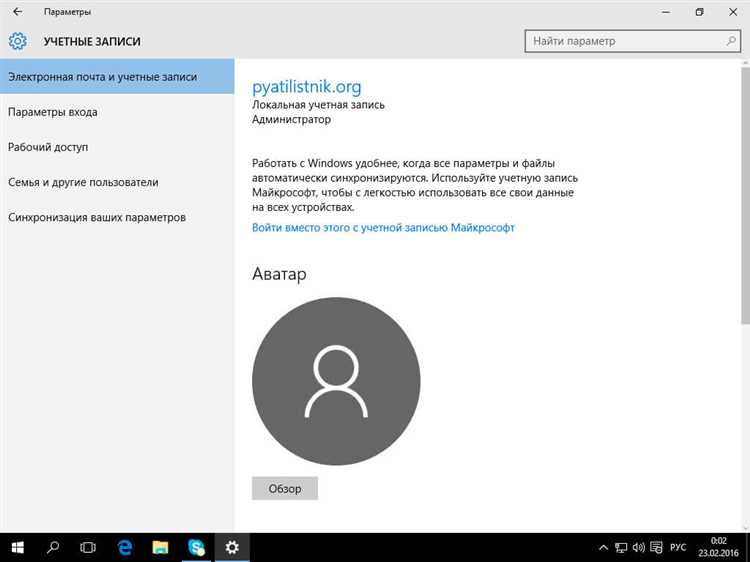Click the gear icon beside УЧЕТНЫЕ ЗАПИСИ
Screen dimensions: 750x562
click(17, 41)
